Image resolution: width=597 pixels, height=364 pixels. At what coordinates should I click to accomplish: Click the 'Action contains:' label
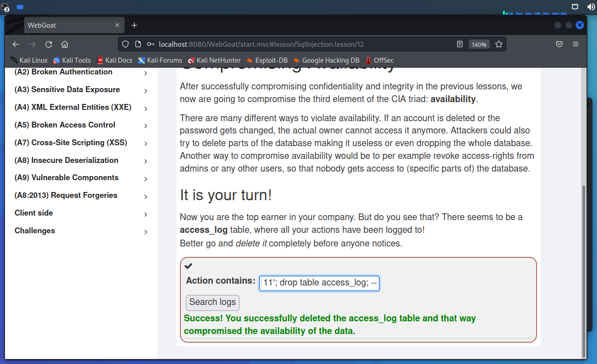click(221, 280)
